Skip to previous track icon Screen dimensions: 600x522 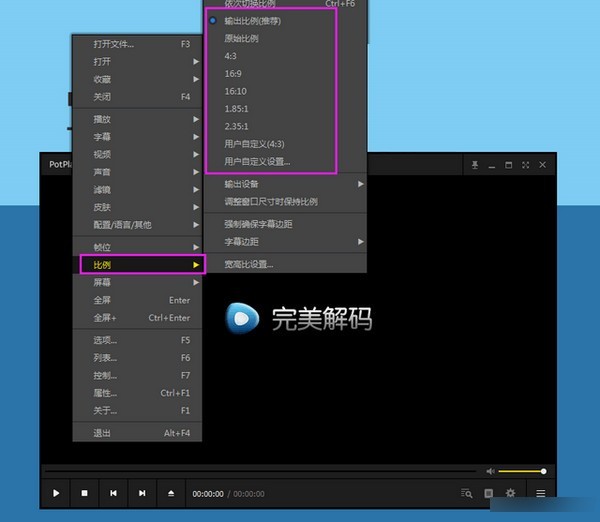click(x=114, y=493)
